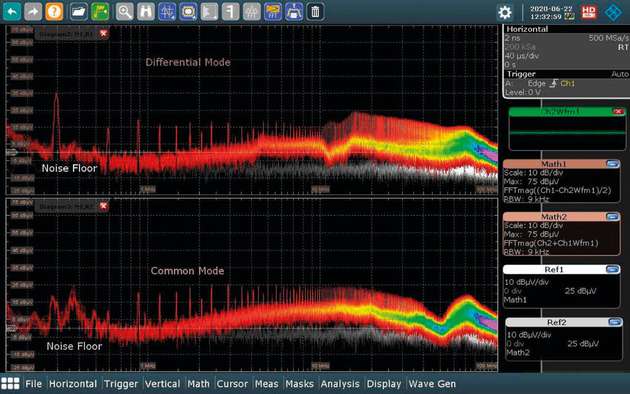Open the Display menu

coord(384,384)
